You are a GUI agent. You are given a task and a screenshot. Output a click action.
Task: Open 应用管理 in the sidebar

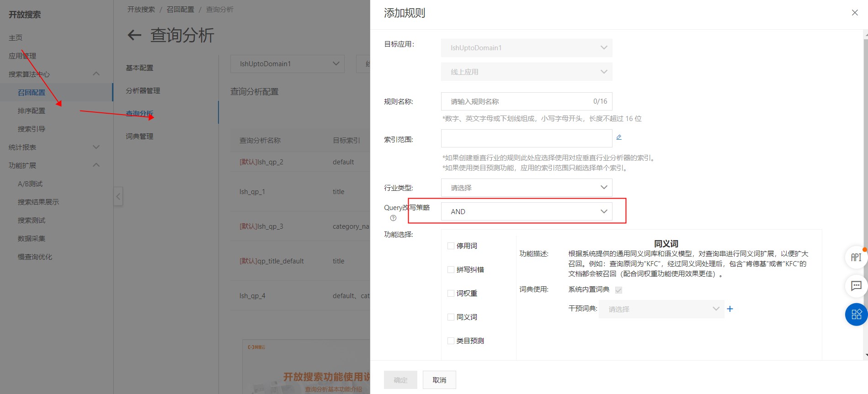[x=22, y=56]
